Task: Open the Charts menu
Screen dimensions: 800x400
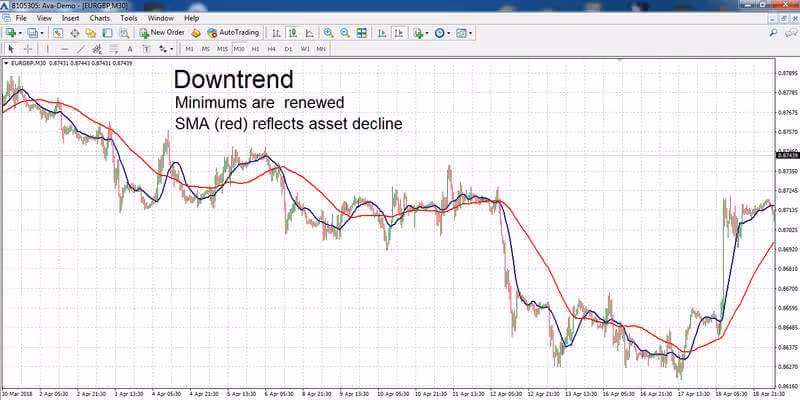Action: pyautogui.click(x=99, y=18)
